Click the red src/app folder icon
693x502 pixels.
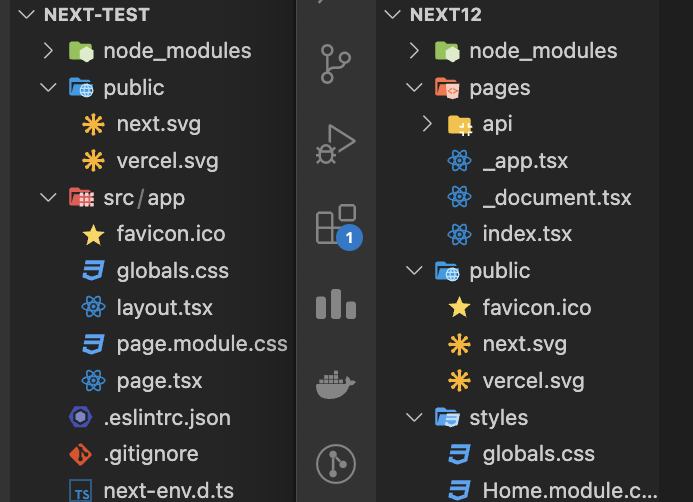(x=81, y=198)
